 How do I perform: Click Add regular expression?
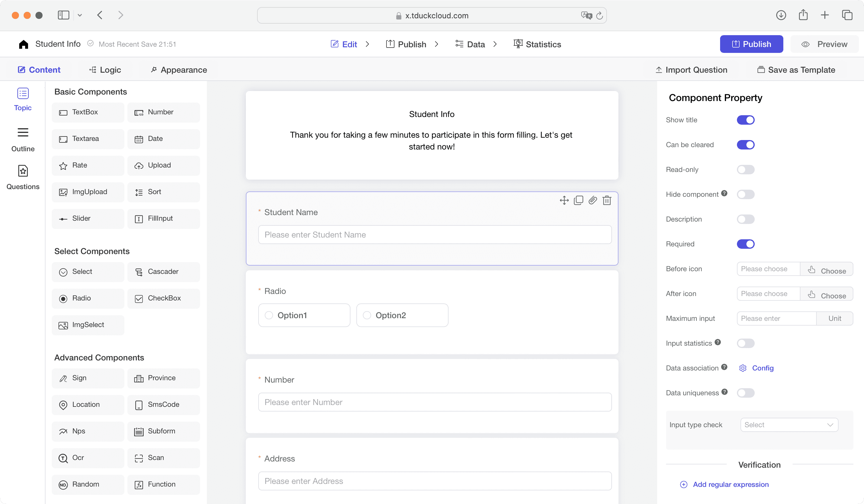(724, 485)
